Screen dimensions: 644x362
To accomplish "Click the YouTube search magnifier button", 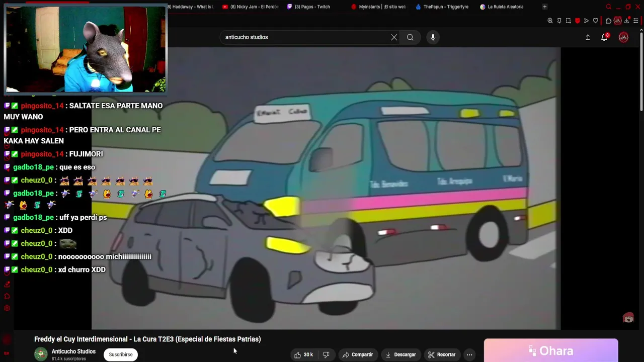I will pyautogui.click(x=410, y=37).
